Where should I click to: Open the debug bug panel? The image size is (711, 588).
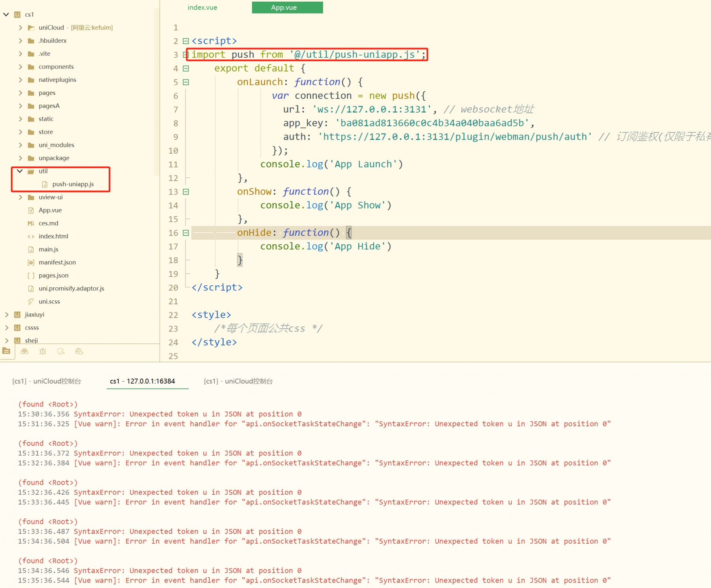pyautogui.click(x=43, y=351)
